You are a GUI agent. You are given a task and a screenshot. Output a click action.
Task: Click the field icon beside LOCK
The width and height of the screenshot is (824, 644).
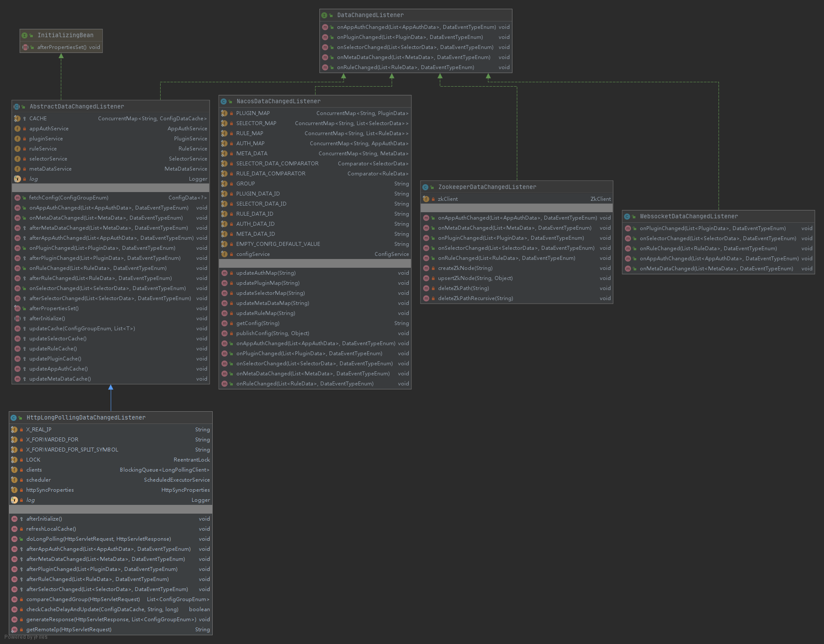click(x=14, y=460)
